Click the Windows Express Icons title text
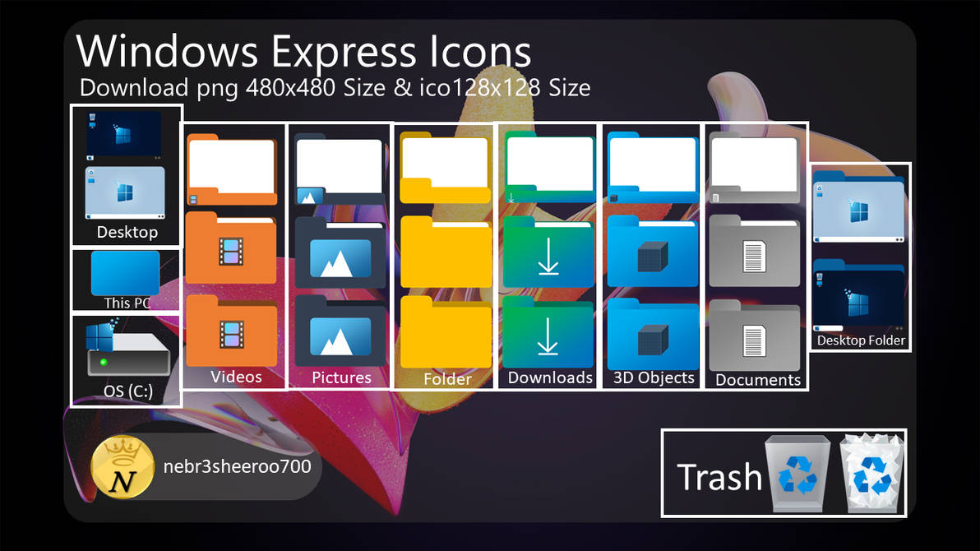This screenshot has width=980, height=551. click(304, 51)
